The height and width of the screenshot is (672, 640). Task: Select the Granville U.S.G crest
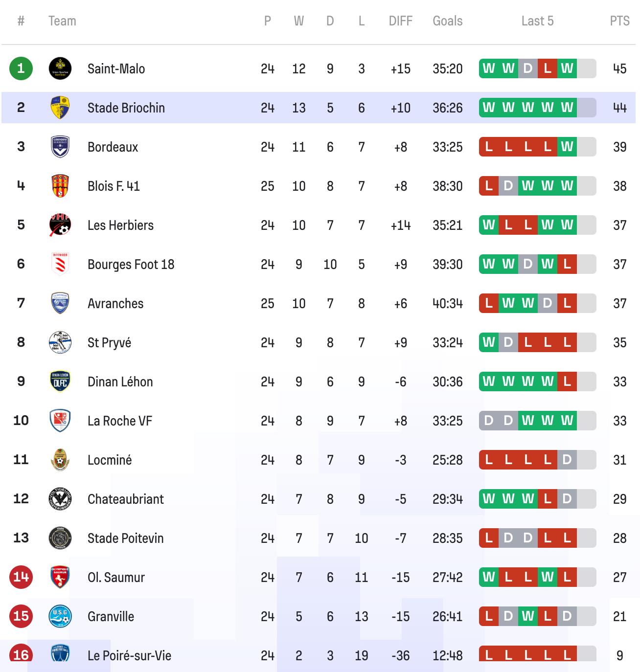[x=60, y=616]
